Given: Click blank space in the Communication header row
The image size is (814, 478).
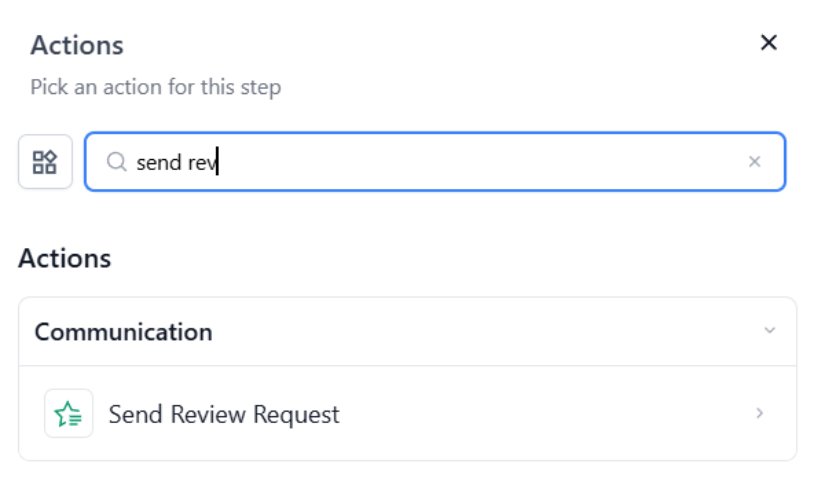Looking at the screenshot, I should 480,332.
